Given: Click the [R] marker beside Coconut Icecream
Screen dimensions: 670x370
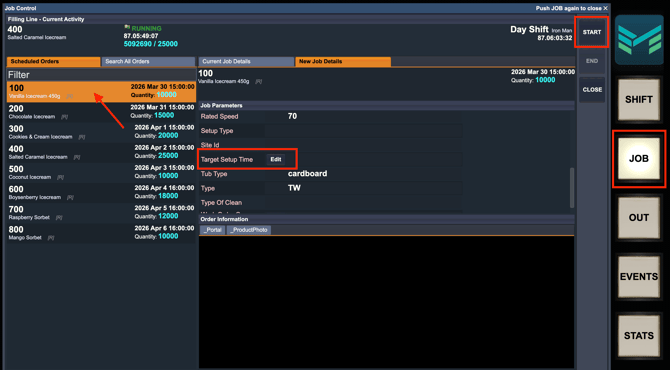Looking at the screenshot, I should 60,177.
